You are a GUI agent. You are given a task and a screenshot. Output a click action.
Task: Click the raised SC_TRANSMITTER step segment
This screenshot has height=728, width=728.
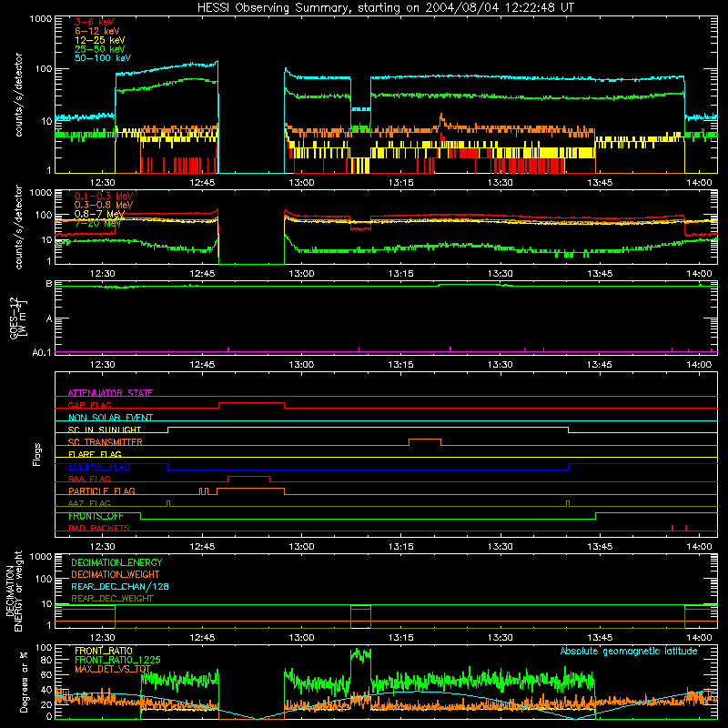(425, 440)
